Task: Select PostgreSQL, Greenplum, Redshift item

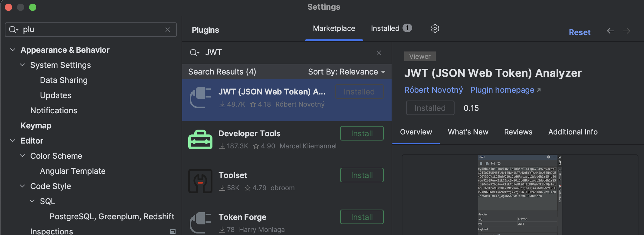Action: click(x=112, y=216)
